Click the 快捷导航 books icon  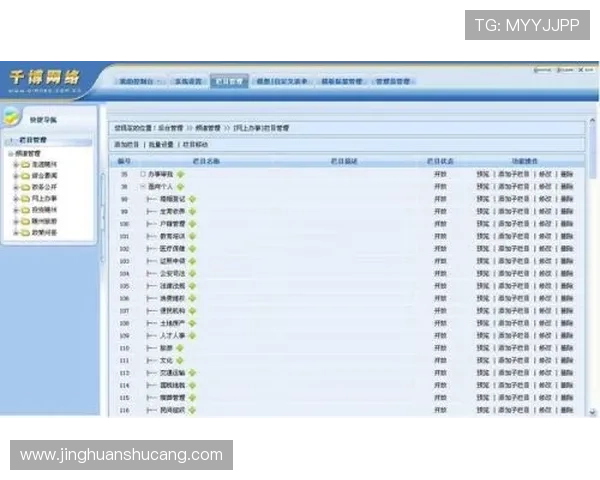(11, 116)
